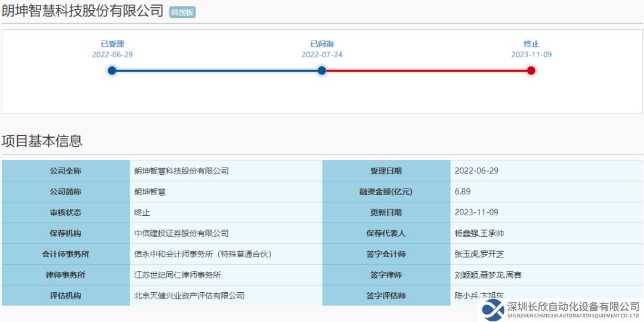This screenshot has height=322, width=644.
Task: Select the 已受理 timeline node dot
Action: (x=112, y=70)
